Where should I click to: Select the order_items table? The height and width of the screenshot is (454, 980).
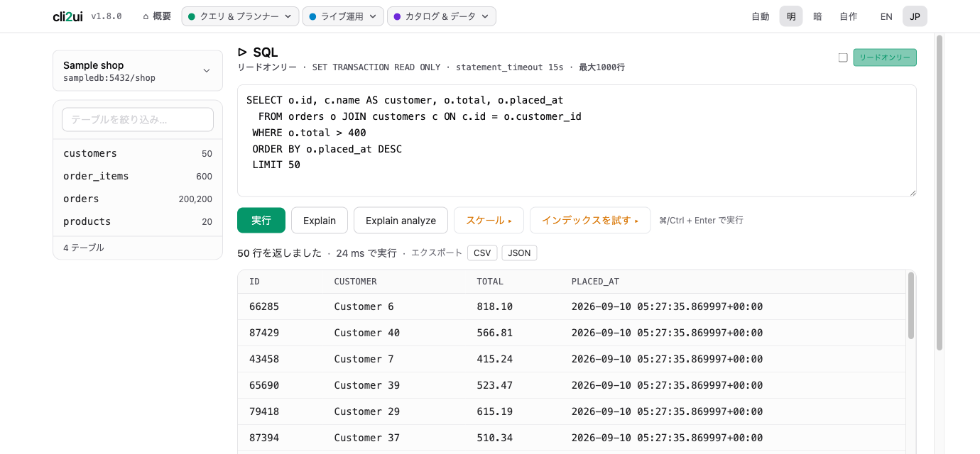138,176
